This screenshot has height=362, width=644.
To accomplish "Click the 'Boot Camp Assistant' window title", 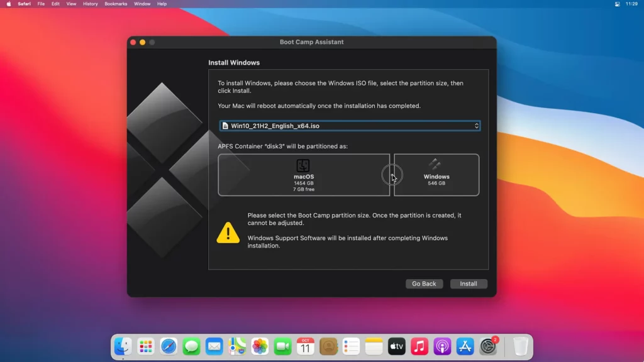I will [312, 42].
